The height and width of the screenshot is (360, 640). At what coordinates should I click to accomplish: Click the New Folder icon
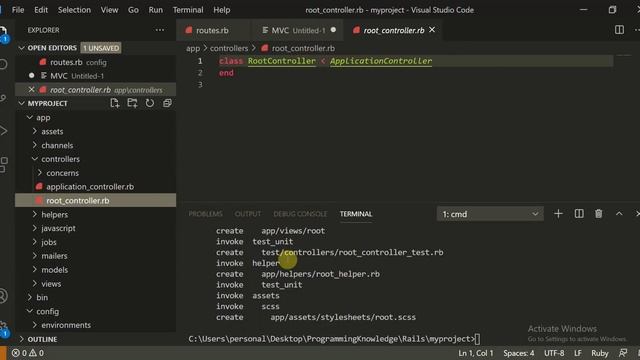click(x=132, y=103)
